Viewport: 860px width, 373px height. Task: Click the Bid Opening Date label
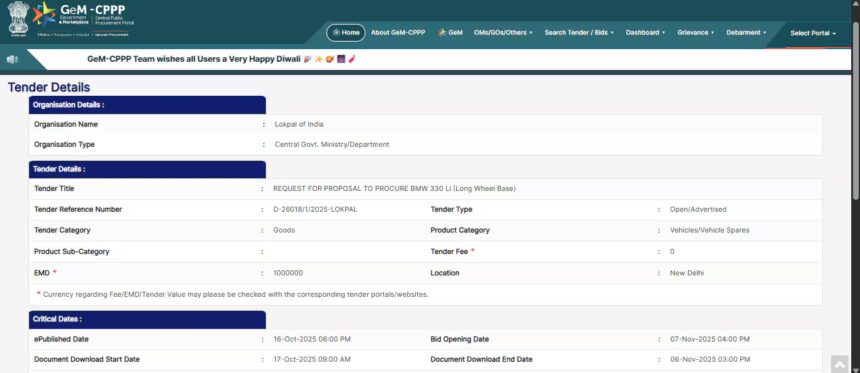pyautogui.click(x=460, y=340)
